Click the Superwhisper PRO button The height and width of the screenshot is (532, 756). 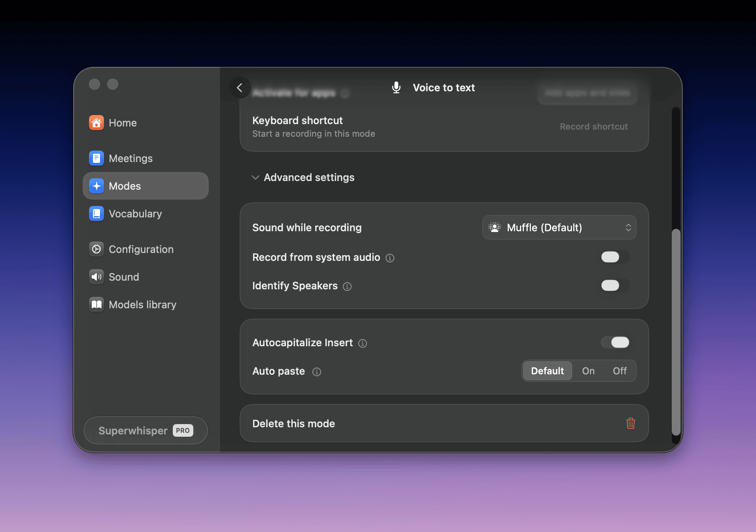point(146,430)
